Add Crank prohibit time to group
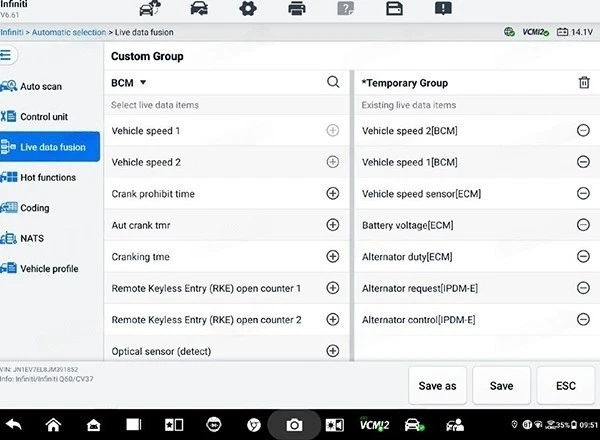Image resolution: width=600 pixels, height=440 pixels. coord(333,193)
